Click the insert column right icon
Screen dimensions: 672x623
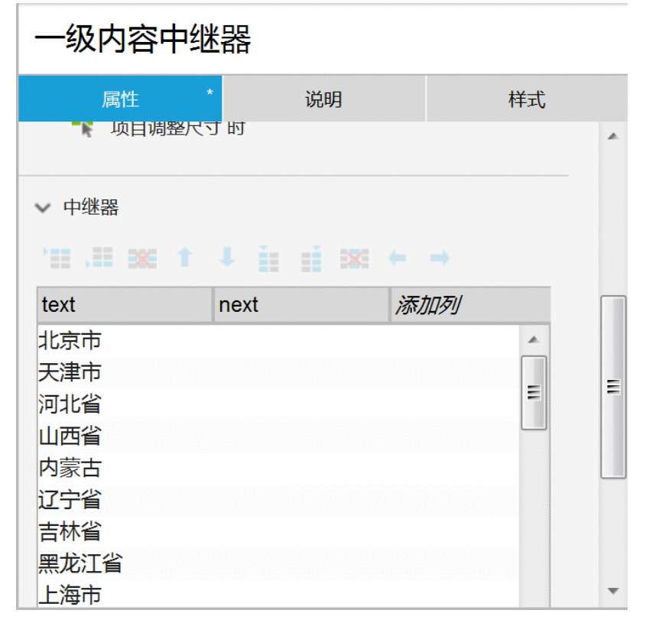coord(311,258)
